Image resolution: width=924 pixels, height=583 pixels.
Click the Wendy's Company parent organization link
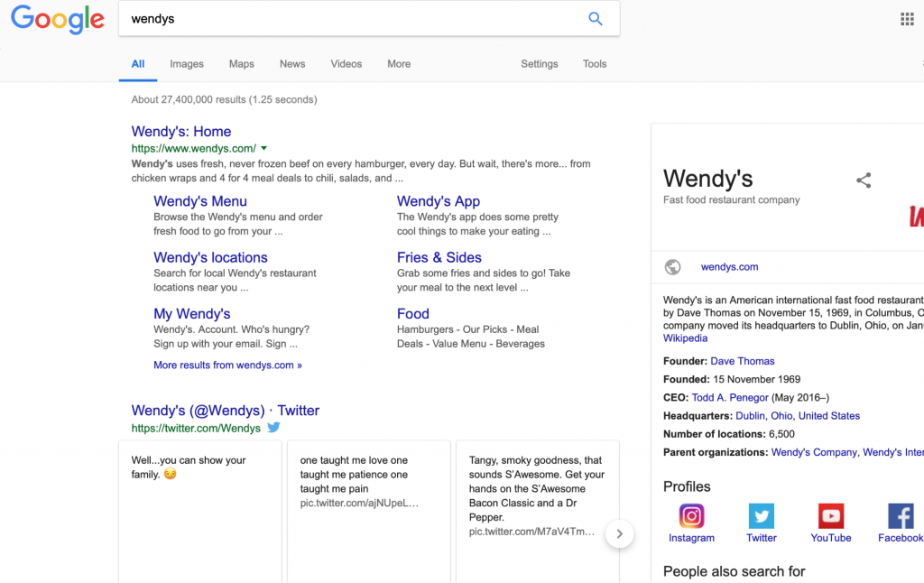814,453
